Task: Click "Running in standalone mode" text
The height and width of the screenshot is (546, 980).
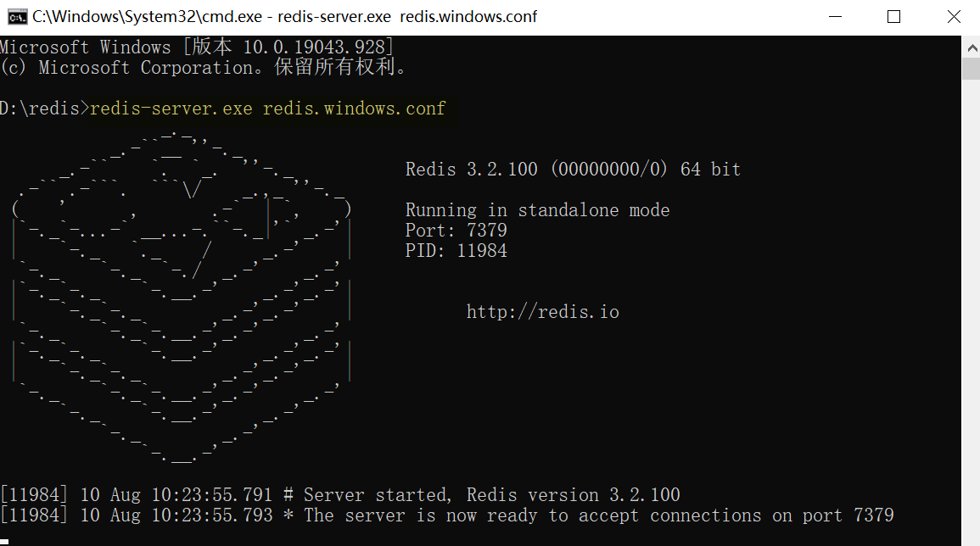Action: point(537,210)
